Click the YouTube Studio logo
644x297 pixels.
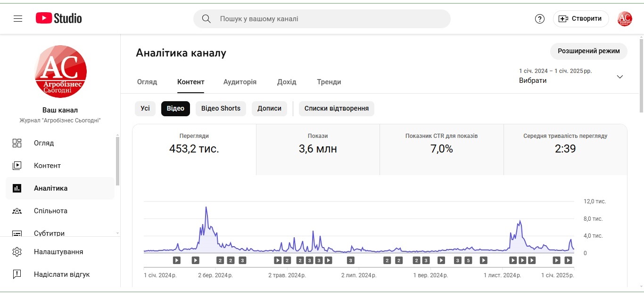tap(59, 18)
